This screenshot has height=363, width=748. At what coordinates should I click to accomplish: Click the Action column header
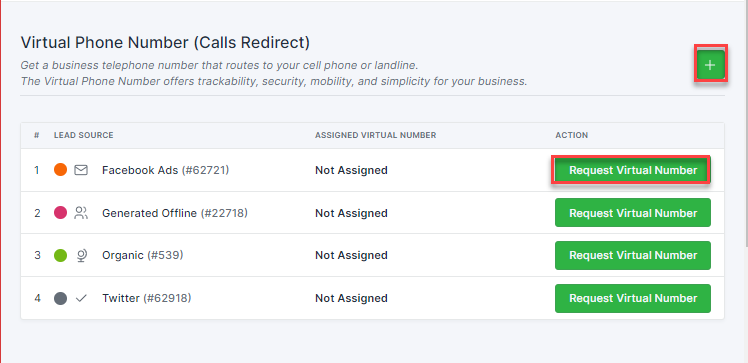coord(571,135)
